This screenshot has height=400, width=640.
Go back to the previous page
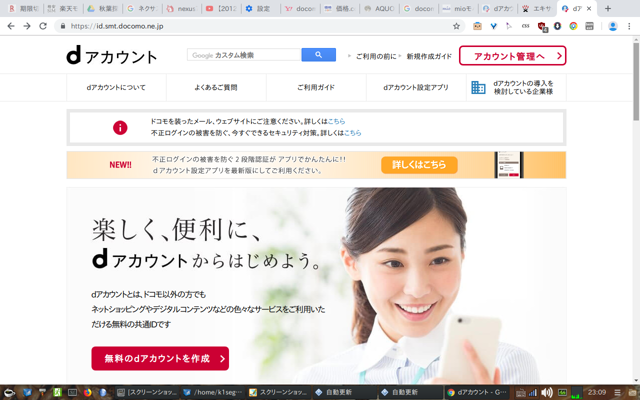[x=11, y=26]
